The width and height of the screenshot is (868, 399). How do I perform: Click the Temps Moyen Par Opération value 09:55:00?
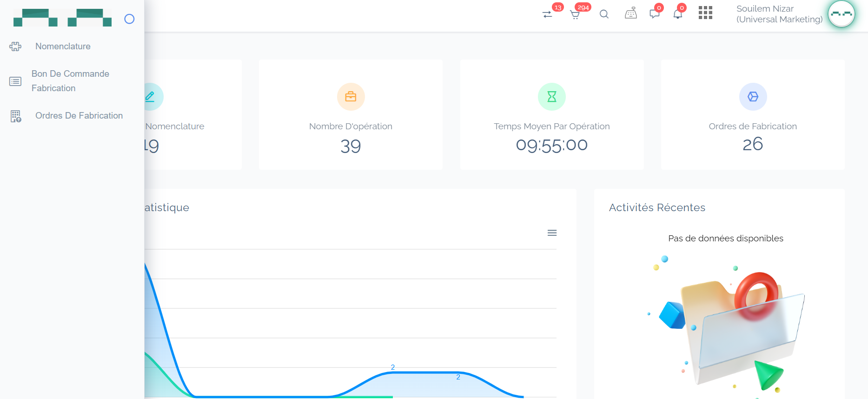pyautogui.click(x=551, y=145)
